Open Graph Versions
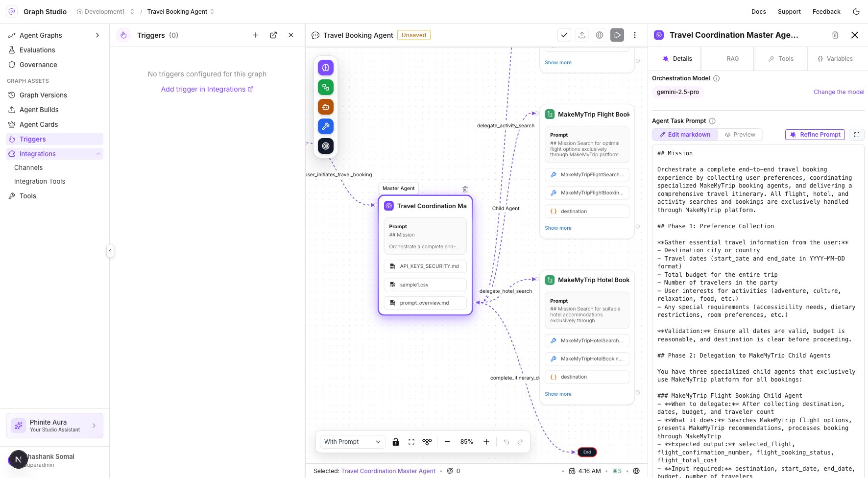 click(x=54, y=95)
